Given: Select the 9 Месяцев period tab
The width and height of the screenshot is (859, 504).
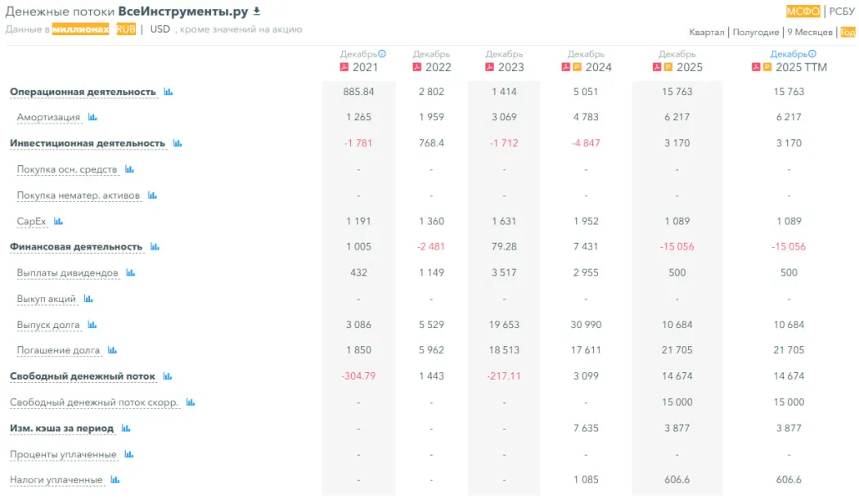Looking at the screenshot, I should [810, 33].
